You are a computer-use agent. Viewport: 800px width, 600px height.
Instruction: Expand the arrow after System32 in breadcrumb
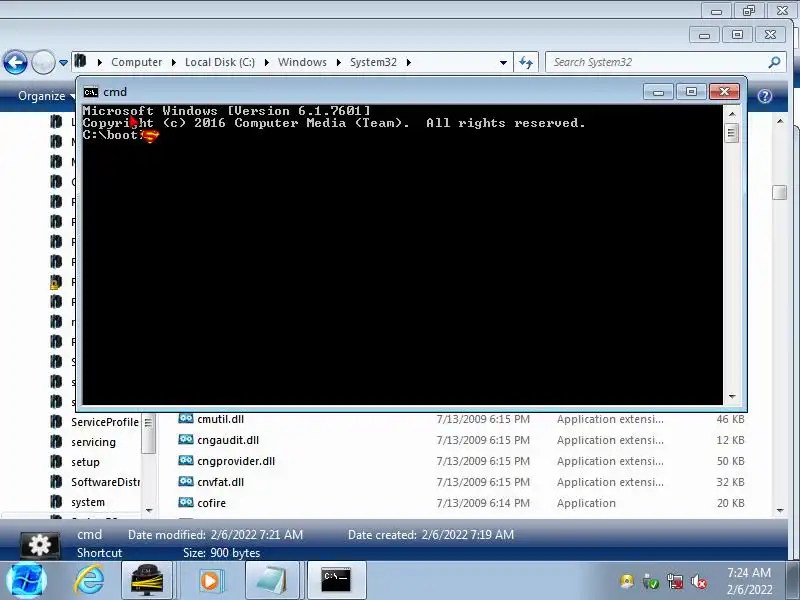[x=409, y=62]
